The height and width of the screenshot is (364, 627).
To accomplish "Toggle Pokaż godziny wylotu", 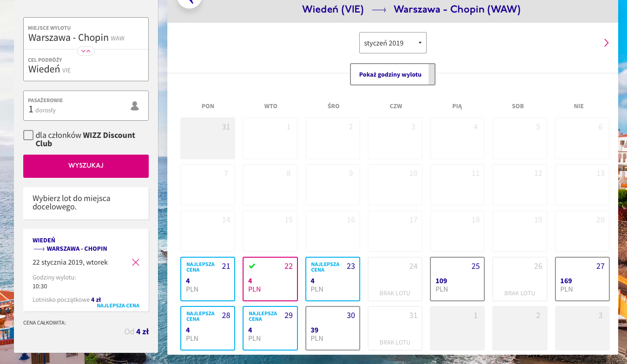I will coord(393,74).
